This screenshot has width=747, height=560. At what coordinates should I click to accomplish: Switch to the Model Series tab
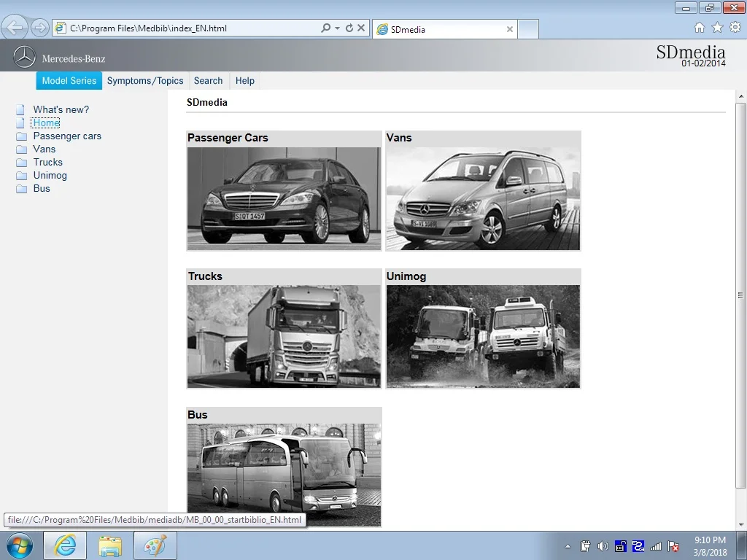coord(69,80)
